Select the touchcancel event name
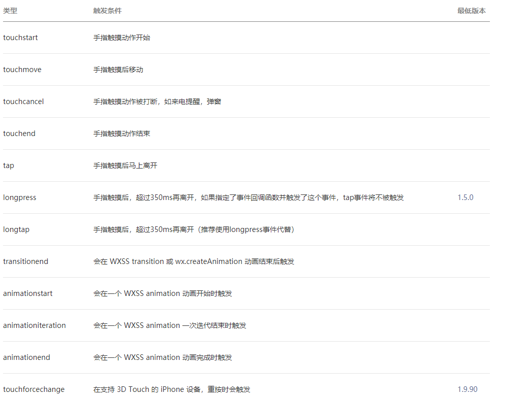 pos(23,102)
